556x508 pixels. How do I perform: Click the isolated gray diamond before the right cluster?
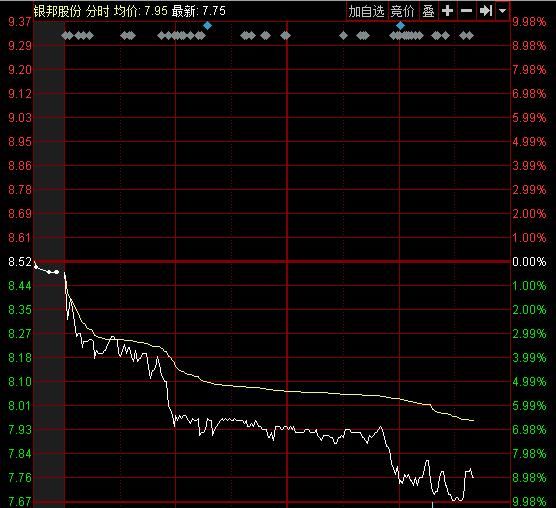(343, 35)
